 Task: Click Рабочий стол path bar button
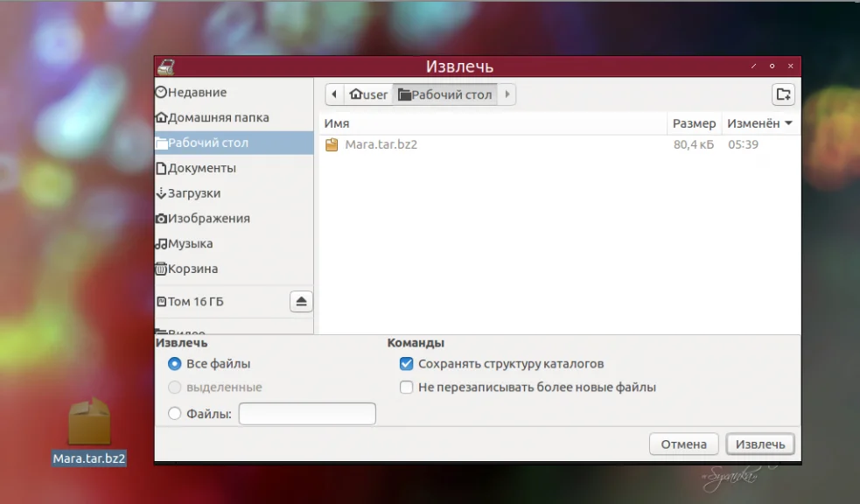[x=445, y=94]
